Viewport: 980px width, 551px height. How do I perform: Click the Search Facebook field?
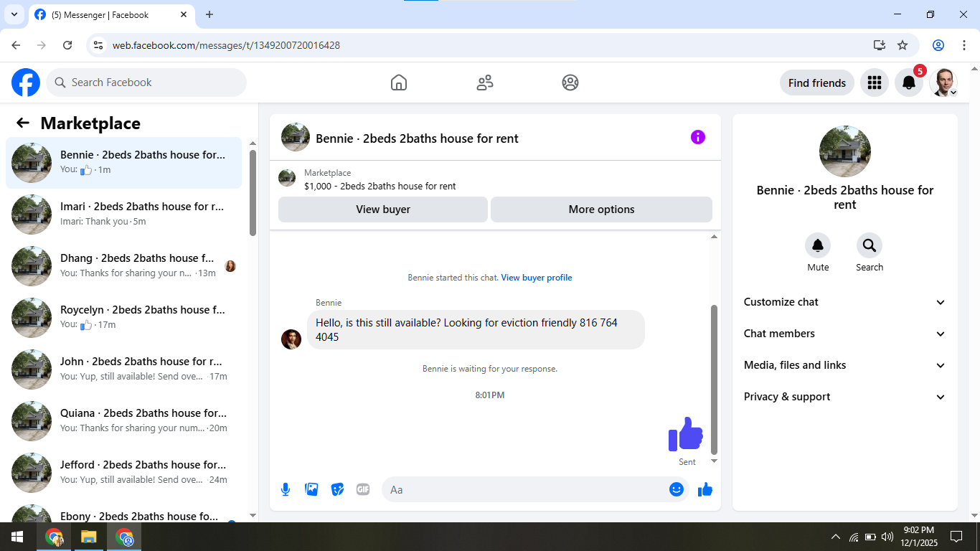(146, 83)
